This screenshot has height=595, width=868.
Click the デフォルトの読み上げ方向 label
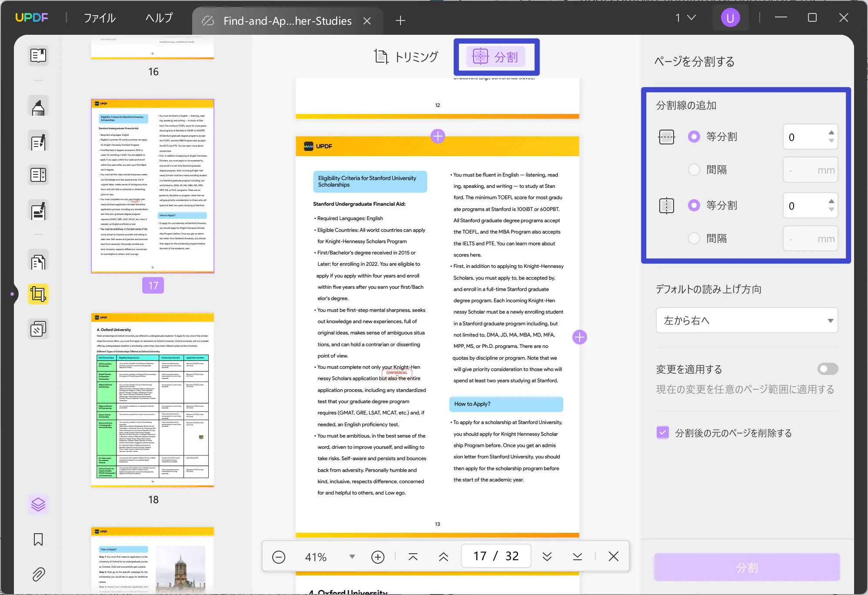(708, 289)
